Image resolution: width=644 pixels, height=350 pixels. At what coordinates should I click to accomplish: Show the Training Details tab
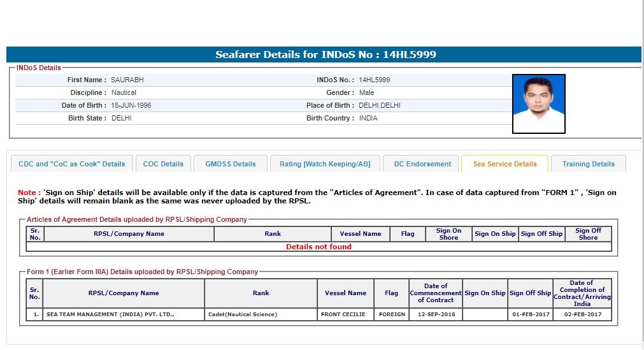588,164
